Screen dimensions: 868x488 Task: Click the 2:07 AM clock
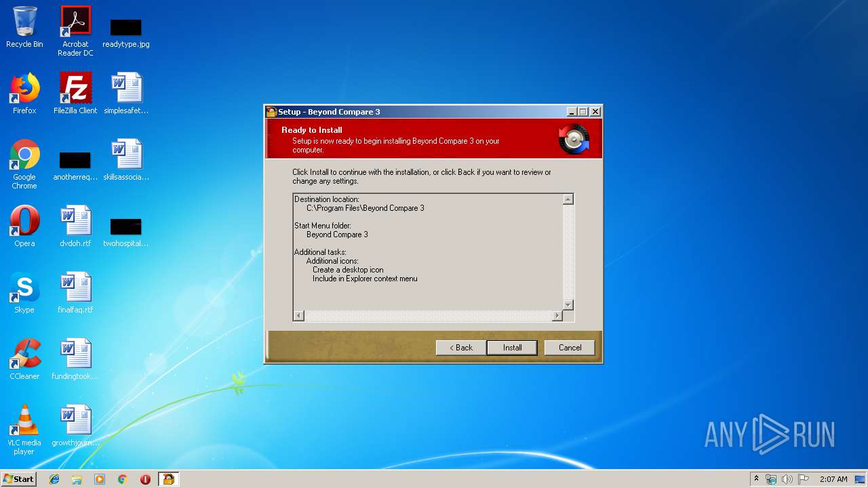pos(833,479)
